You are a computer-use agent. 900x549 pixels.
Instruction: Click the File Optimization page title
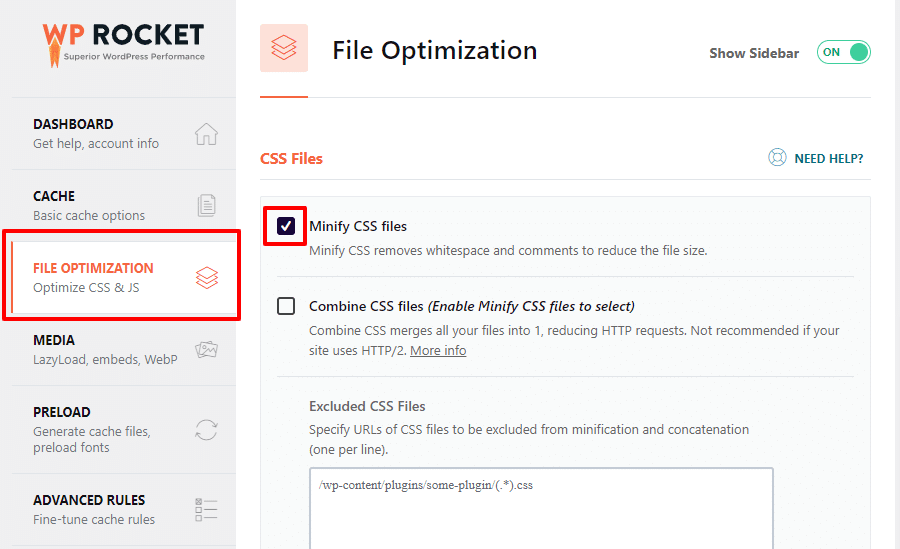tap(435, 51)
